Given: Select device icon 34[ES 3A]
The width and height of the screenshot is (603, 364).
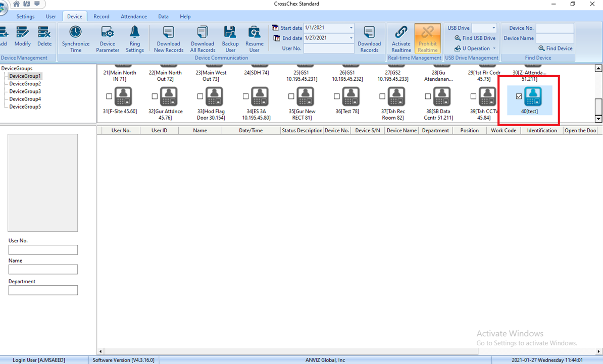Looking at the screenshot, I should pyautogui.click(x=260, y=96).
